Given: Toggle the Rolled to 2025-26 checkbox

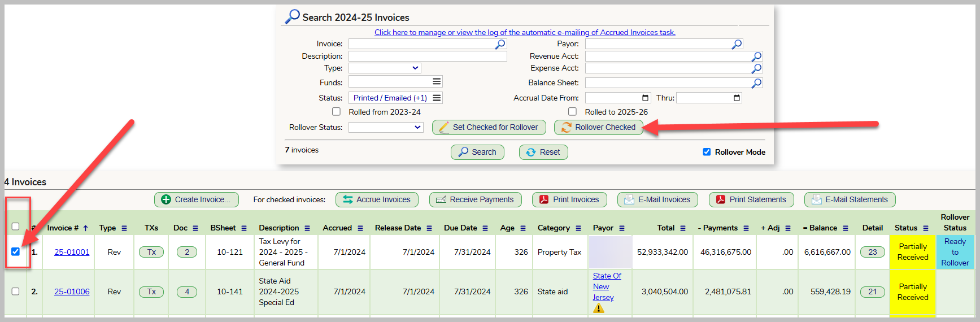Looking at the screenshot, I should pos(573,112).
